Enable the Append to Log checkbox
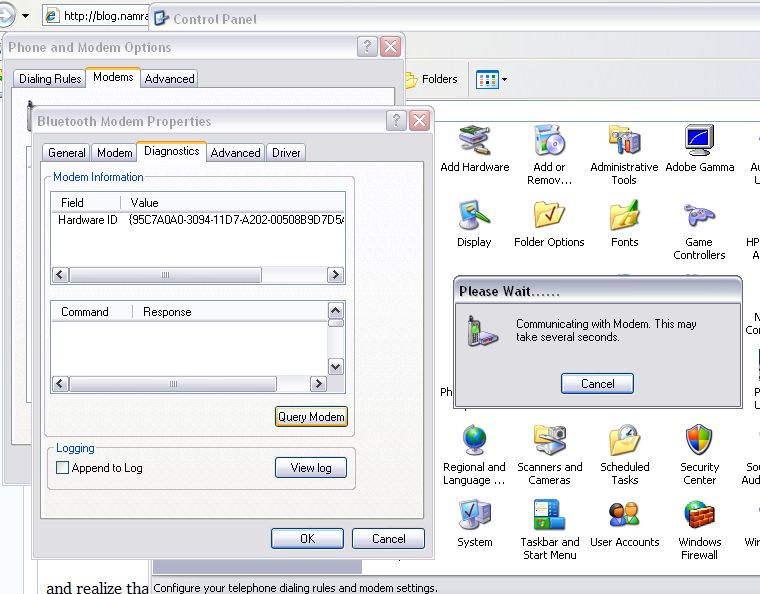 point(63,468)
